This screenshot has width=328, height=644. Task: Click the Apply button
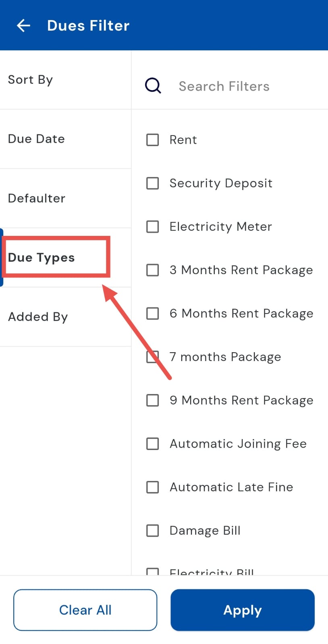243,610
